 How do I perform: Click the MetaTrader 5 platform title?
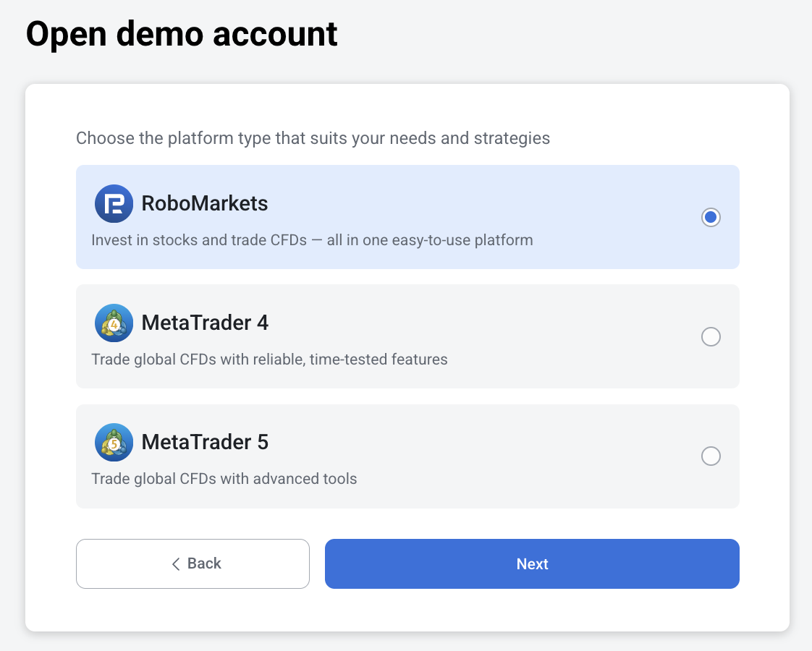tap(205, 443)
